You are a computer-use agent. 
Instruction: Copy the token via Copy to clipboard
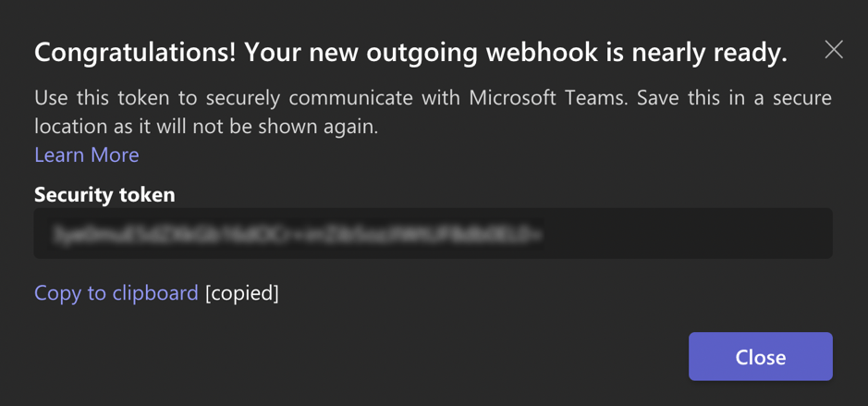coord(116,293)
